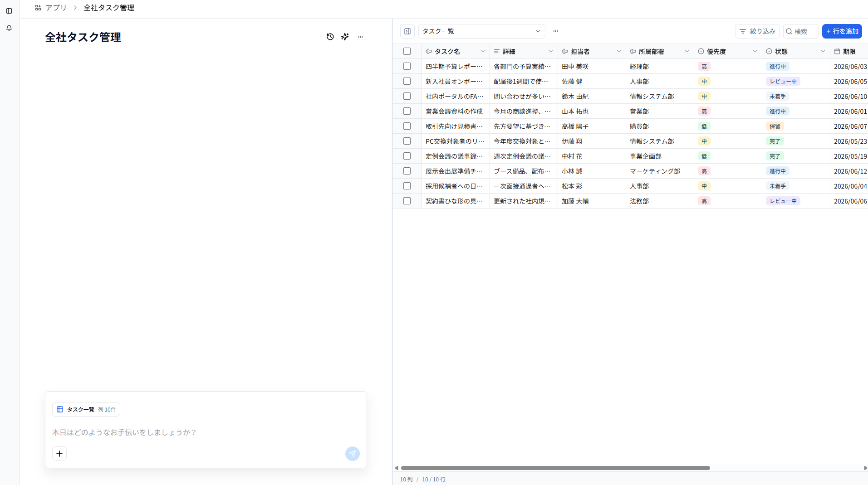Image resolution: width=868 pixels, height=485 pixels.
Task: Check the row for 営業会議資料の作成
Action: tap(407, 111)
